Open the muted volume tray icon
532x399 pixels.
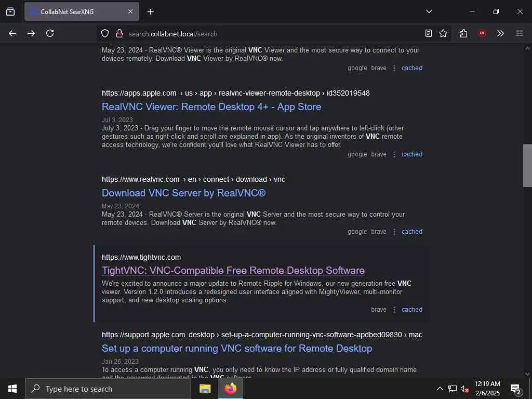coord(464,389)
